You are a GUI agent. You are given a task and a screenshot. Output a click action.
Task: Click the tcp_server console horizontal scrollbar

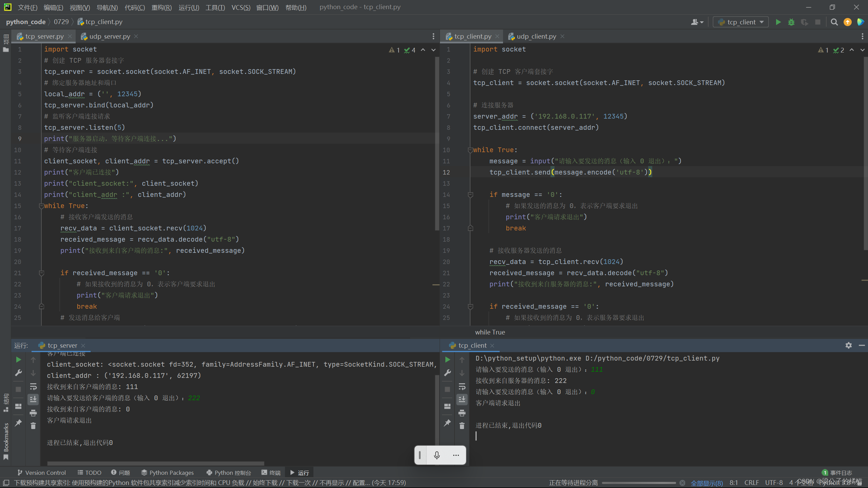click(155, 463)
